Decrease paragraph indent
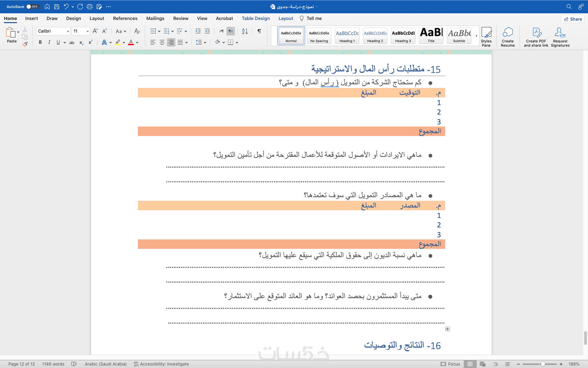This screenshot has height=368, width=588. pyautogui.click(x=198, y=31)
